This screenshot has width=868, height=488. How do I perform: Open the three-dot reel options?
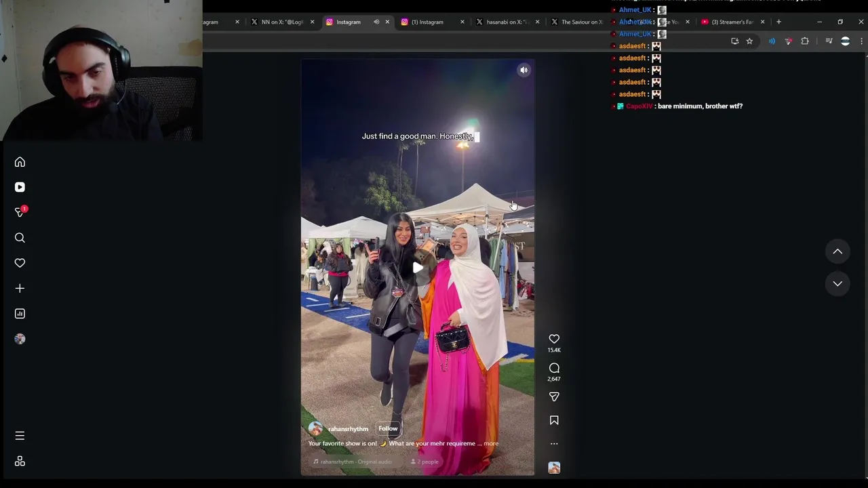[554, 444]
